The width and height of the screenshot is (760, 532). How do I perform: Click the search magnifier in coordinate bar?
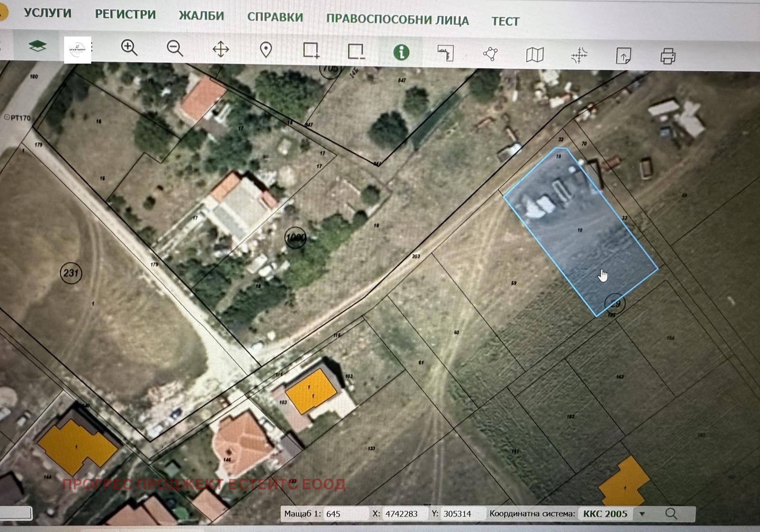(671, 513)
